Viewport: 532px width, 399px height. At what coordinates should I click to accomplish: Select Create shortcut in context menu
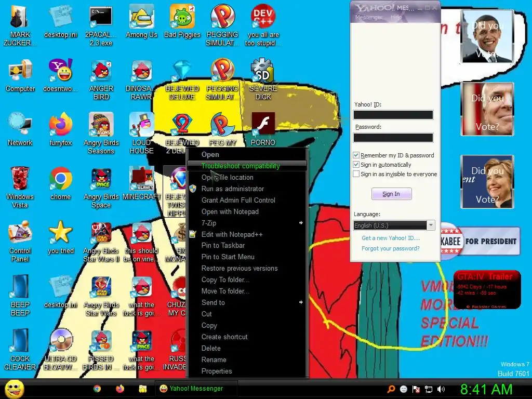247,337
